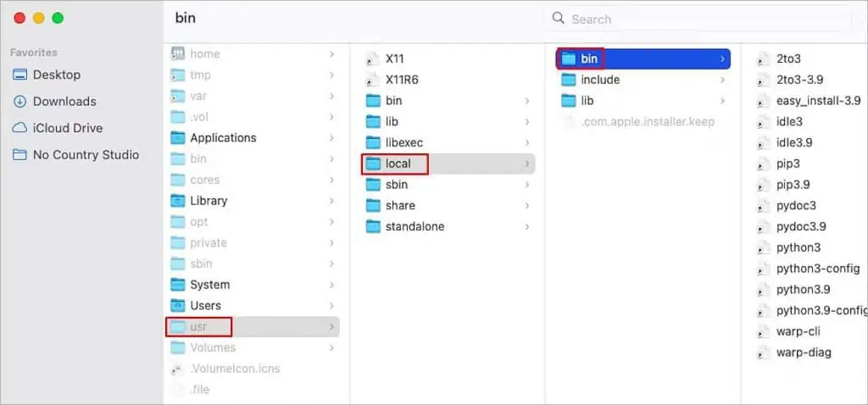Select the Library folder icon
Viewport: 868px width, 405px height.
(177, 201)
